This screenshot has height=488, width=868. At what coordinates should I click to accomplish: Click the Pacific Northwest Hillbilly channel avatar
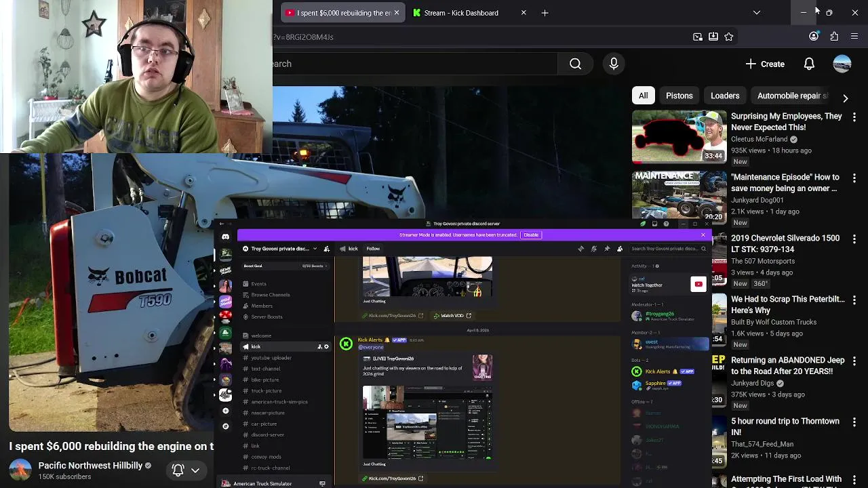pyautogui.click(x=20, y=470)
